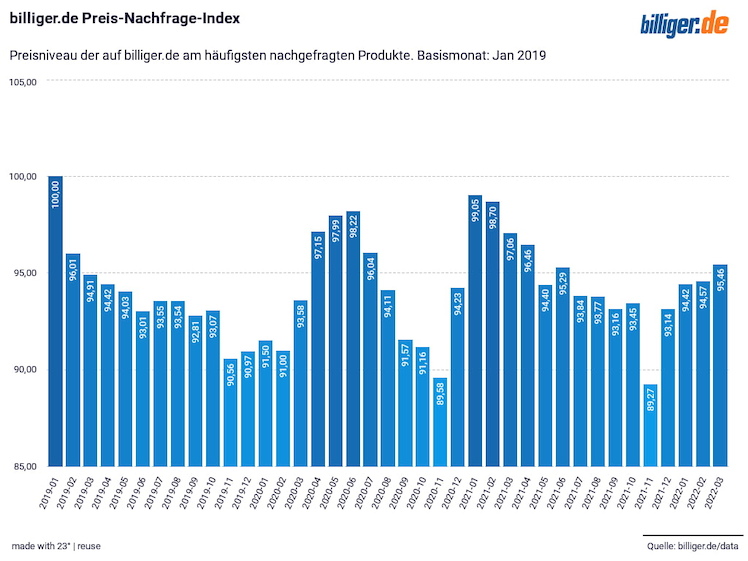Select the 2019-03 bar labeled 94,91

tap(91, 370)
